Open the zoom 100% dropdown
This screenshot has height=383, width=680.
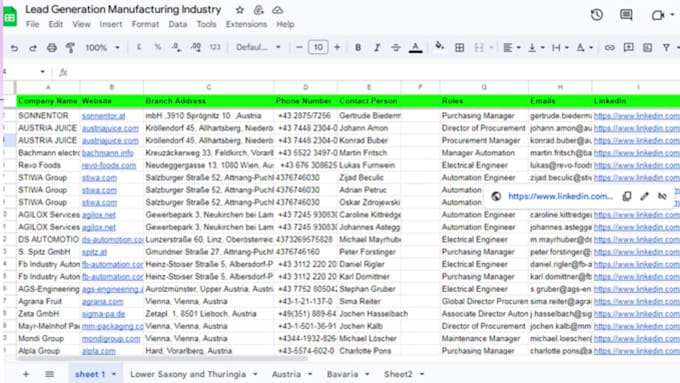click(102, 47)
